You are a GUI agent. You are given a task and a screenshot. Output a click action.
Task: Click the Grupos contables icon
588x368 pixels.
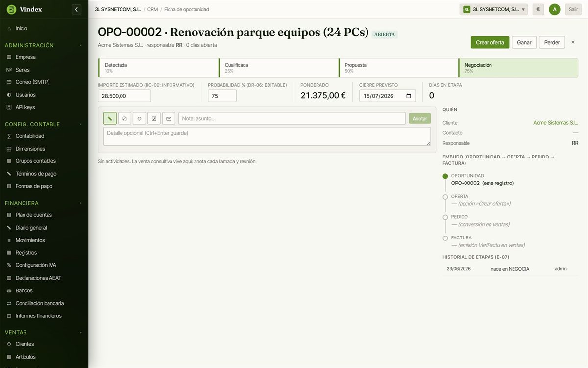point(9,161)
